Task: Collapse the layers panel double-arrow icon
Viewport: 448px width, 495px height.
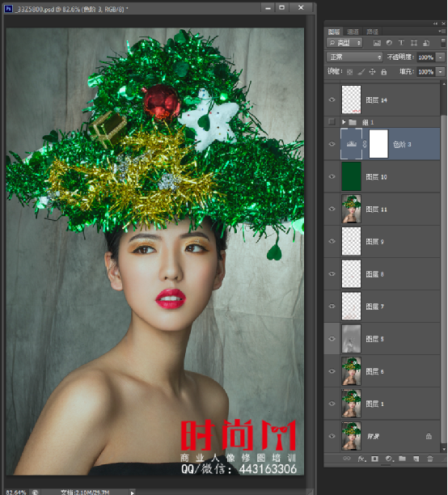Action: [x=435, y=23]
